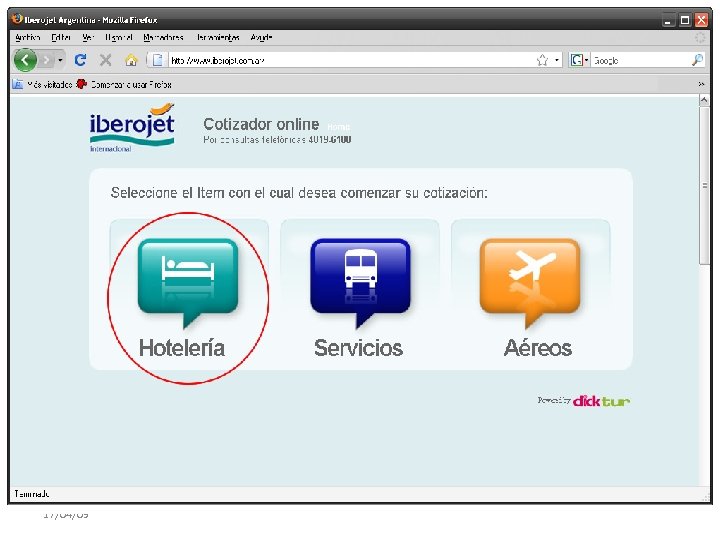Expand bookmarks toolbar overflow chevron
The width and height of the screenshot is (720, 540).
point(701,84)
